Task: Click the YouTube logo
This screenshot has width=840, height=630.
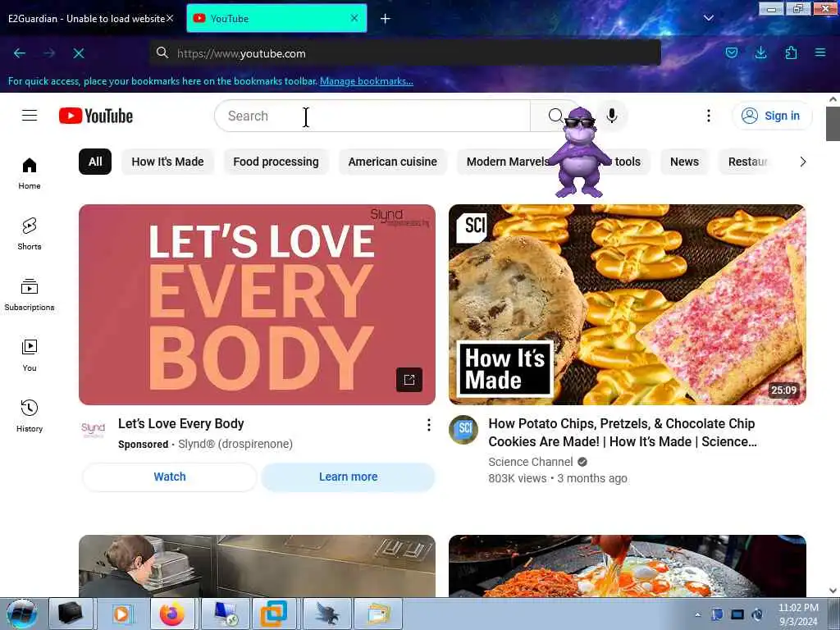Action: point(96,116)
